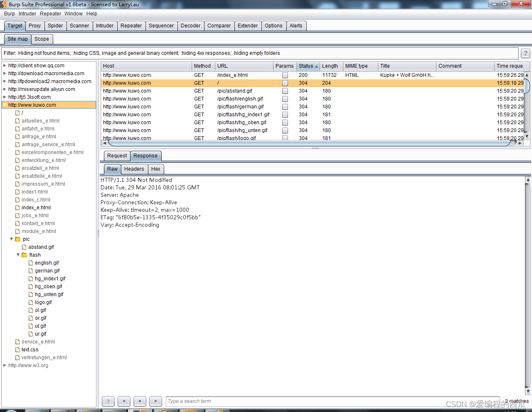The height and width of the screenshot is (412, 532).
Task: Open the Intruder menu
Action: coord(27,13)
